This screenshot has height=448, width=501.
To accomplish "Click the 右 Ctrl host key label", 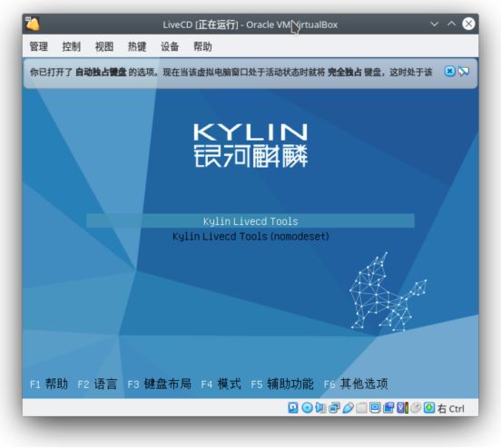I will pyautogui.click(x=451, y=408).
